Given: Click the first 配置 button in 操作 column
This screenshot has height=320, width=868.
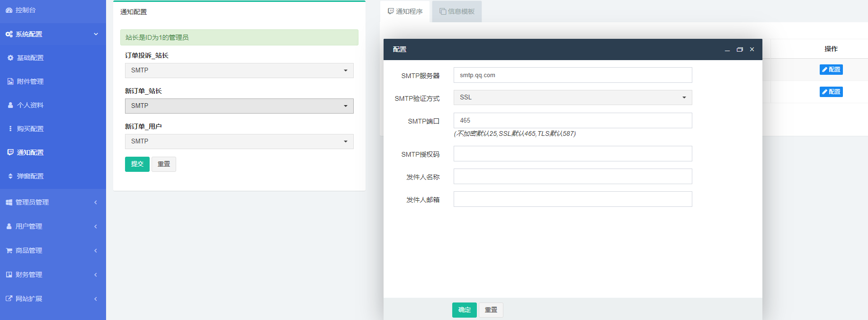Looking at the screenshot, I should (x=831, y=70).
